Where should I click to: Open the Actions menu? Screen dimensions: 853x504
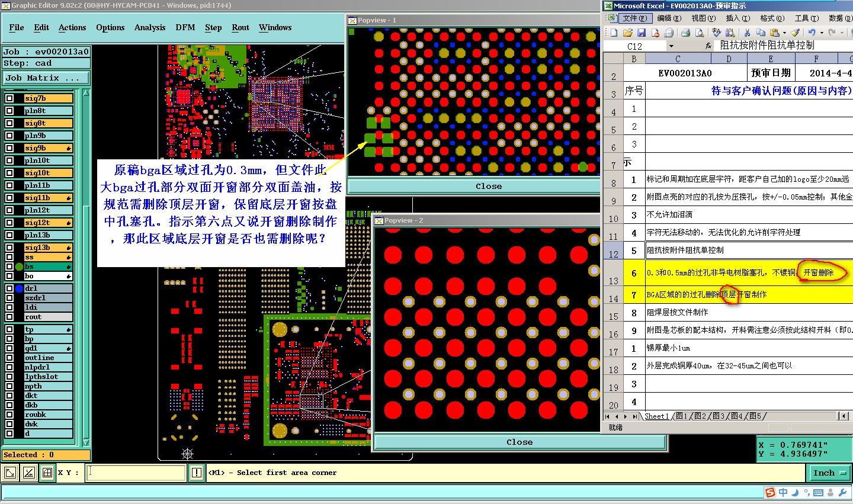click(x=72, y=27)
